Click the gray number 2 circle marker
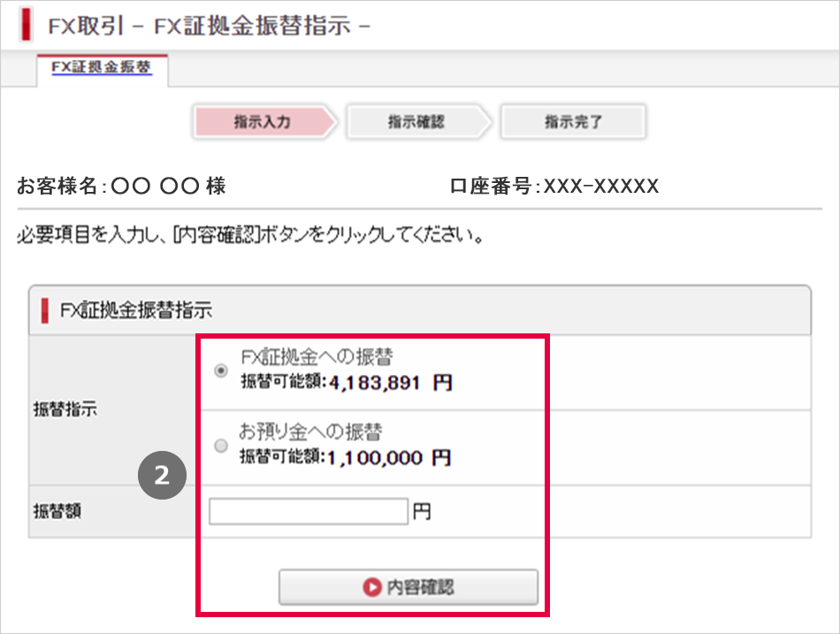 coord(161,476)
